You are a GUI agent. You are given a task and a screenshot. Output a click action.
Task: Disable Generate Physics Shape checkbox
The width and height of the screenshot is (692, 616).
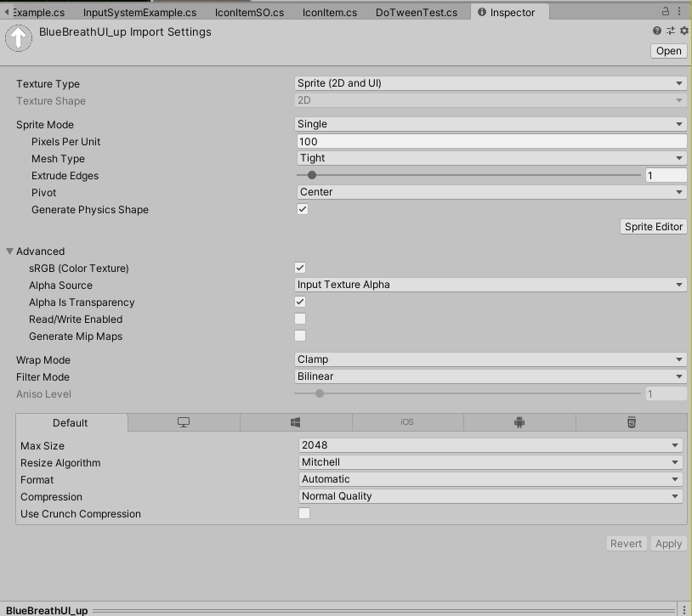(302, 209)
